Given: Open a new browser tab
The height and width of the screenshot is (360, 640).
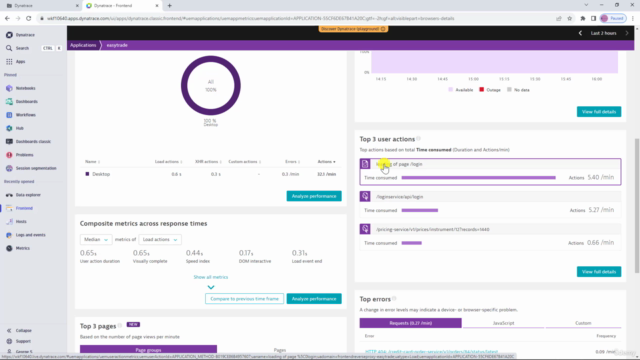Looking at the screenshot, I should [169, 6].
